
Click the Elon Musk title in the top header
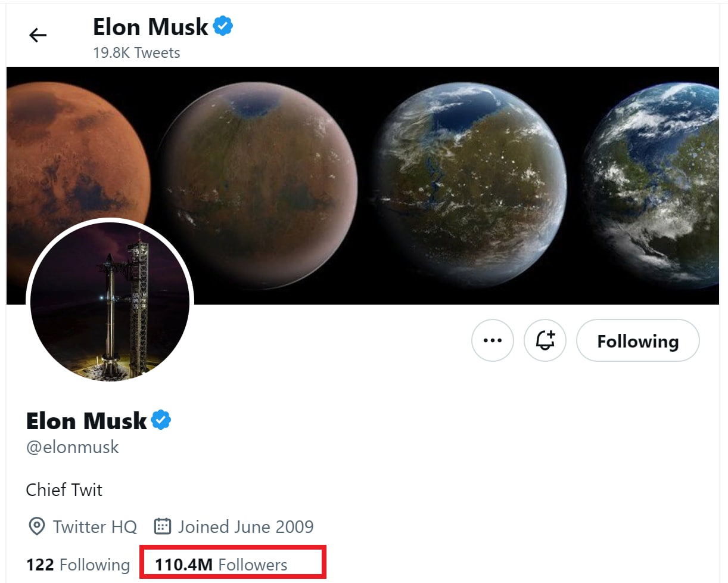pos(150,27)
